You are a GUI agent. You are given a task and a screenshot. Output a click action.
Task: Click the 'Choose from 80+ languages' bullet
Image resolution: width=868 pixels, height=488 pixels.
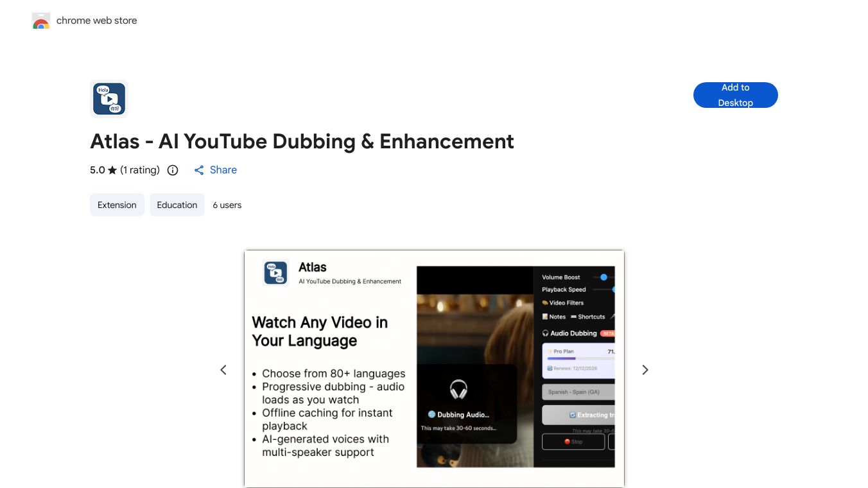[x=334, y=374]
